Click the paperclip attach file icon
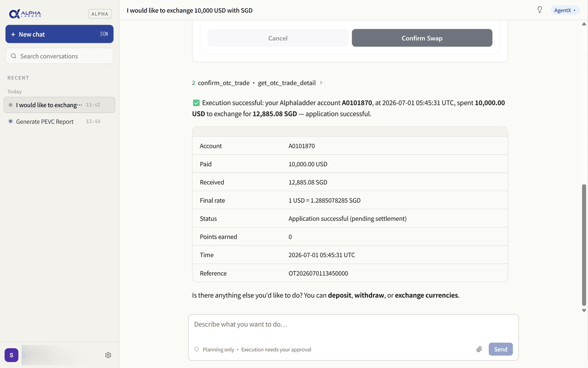 [x=479, y=349]
